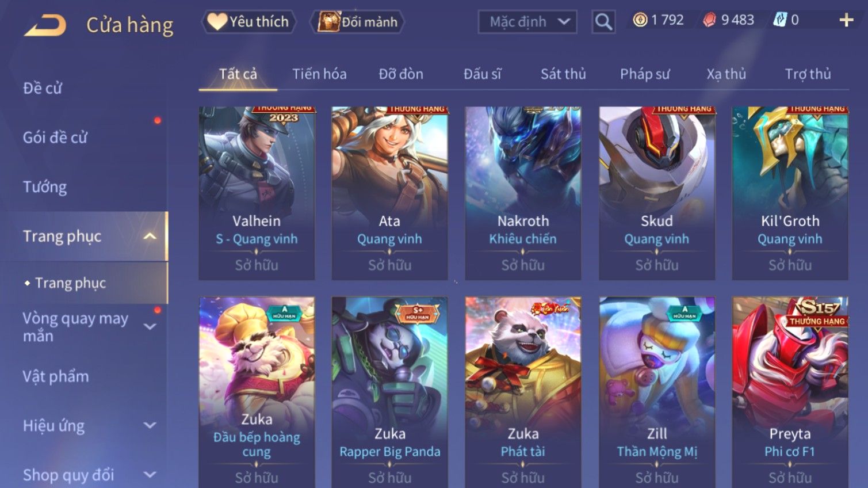Image resolution: width=868 pixels, height=488 pixels.
Task: Switch to the Sát thủ tab
Action: pyautogui.click(x=563, y=74)
